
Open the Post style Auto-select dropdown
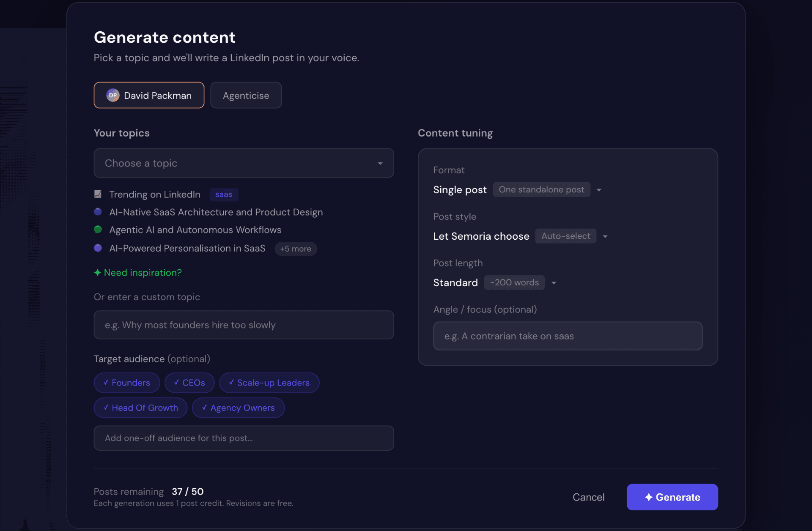click(605, 236)
